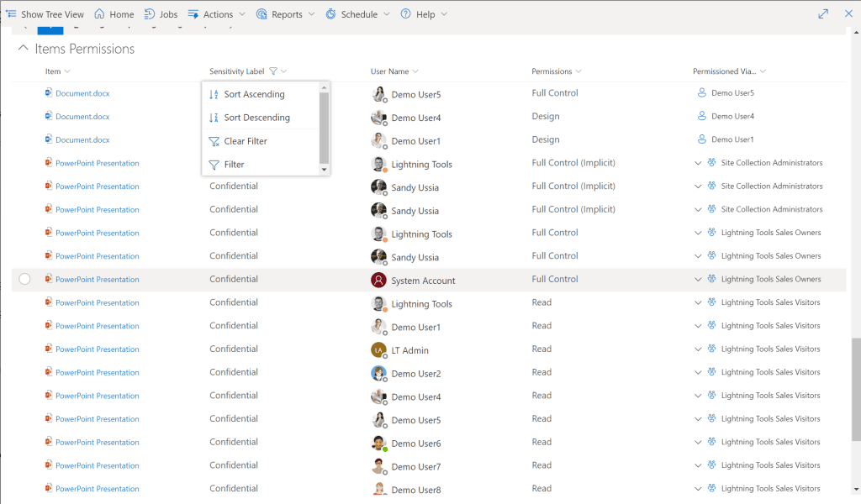
Task: Select the radio button on the System Account row
Action: tap(24, 279)
